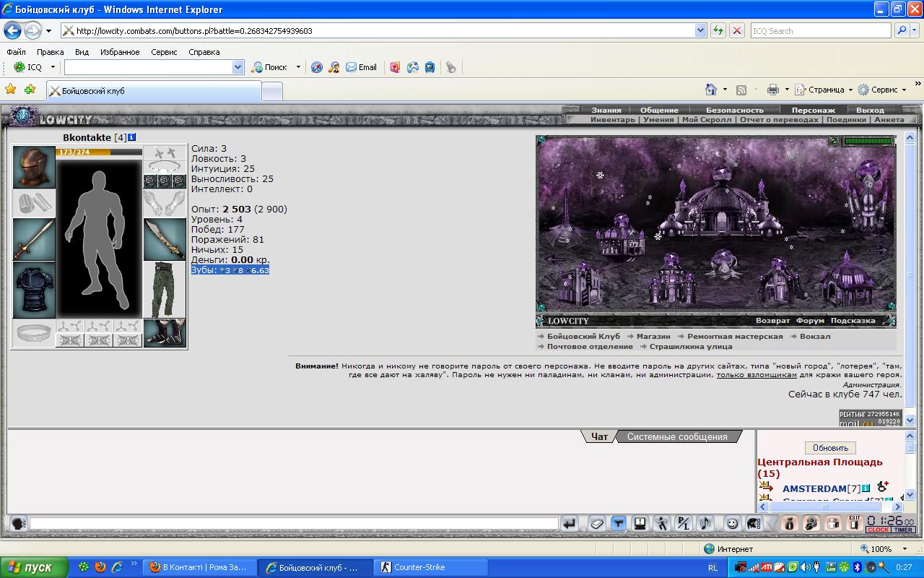Click the Обновить button
Viewport: 924px width, 578px height.
tap(830, 448)
